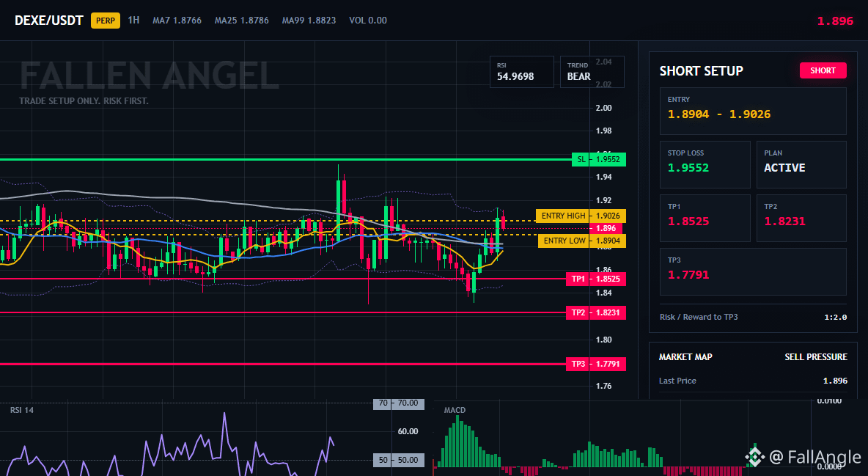Click the 1.98 price axis value
868x476 pixels.
point(603,131)
